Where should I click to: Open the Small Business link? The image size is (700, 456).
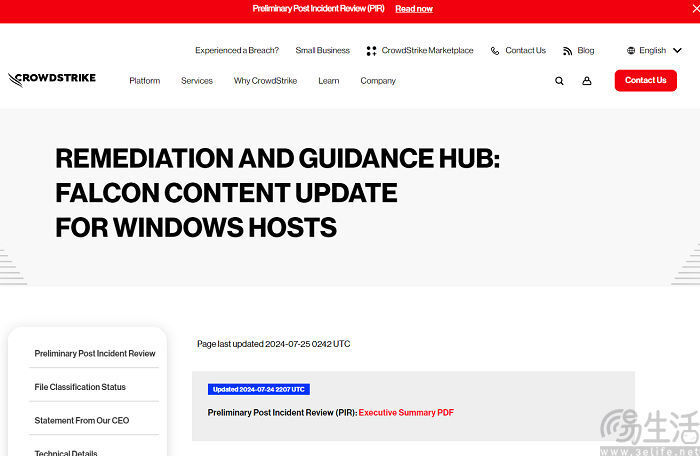(x=322, y=50)
